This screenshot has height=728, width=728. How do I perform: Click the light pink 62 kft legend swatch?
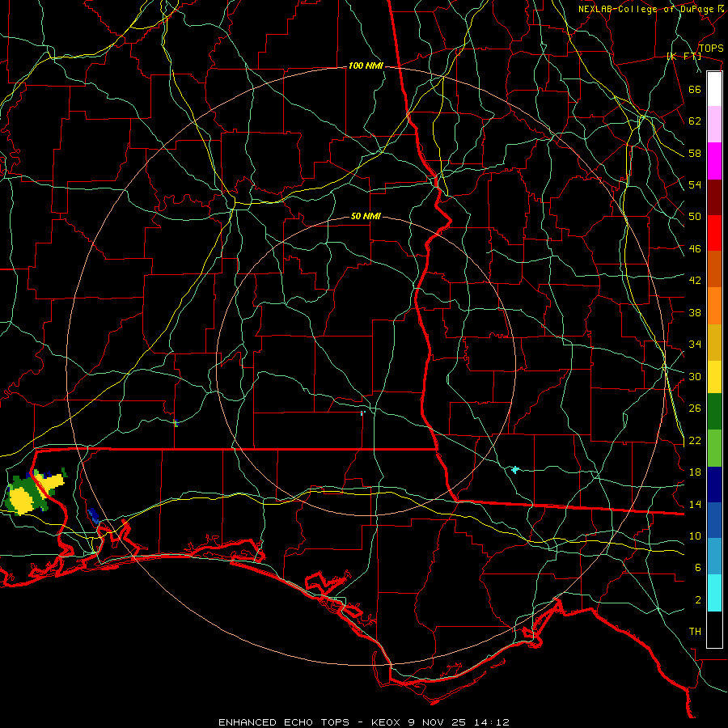pyautogui.click(x=714, y=124)
